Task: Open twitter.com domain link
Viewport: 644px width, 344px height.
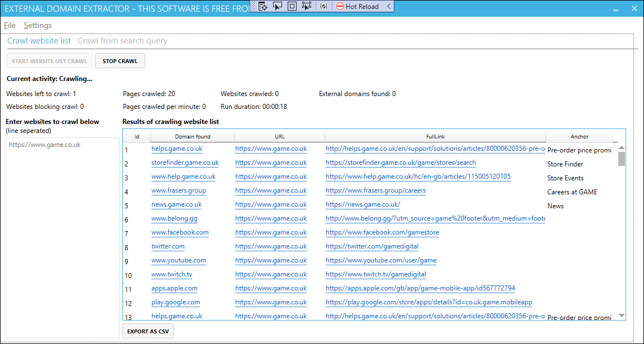Action: (x=168, y=246)
